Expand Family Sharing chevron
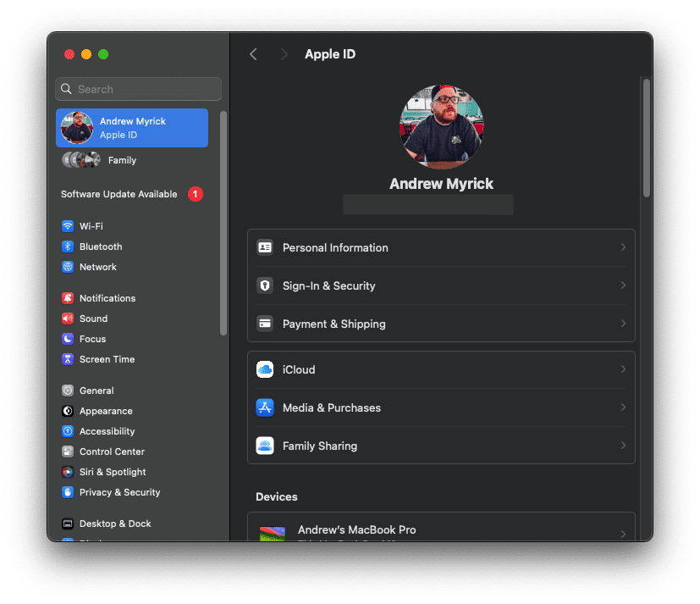Screen dimensions: 700x604 tap(623, 446)
